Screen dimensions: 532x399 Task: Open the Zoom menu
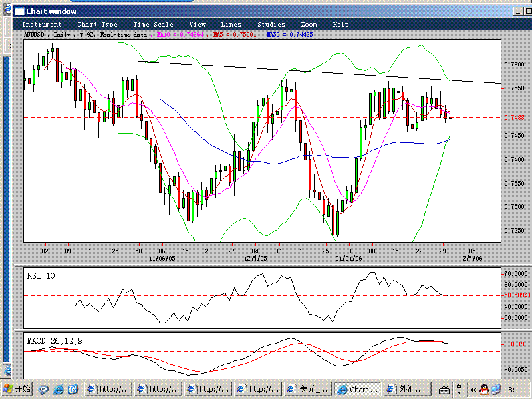[309, 25]
